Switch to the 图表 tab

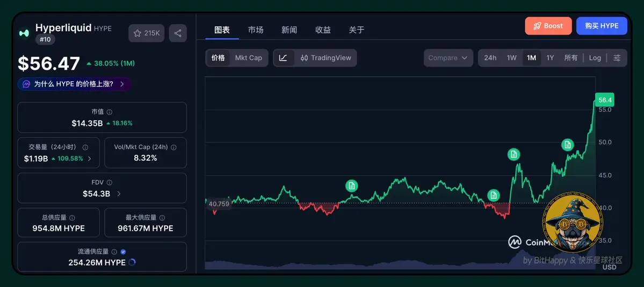click(x=222, y=30)
